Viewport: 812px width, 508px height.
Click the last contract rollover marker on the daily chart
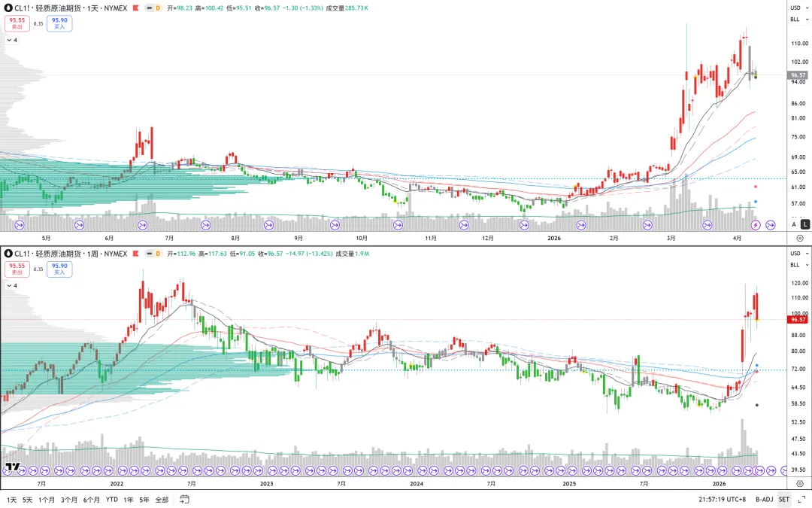point(771,225)
